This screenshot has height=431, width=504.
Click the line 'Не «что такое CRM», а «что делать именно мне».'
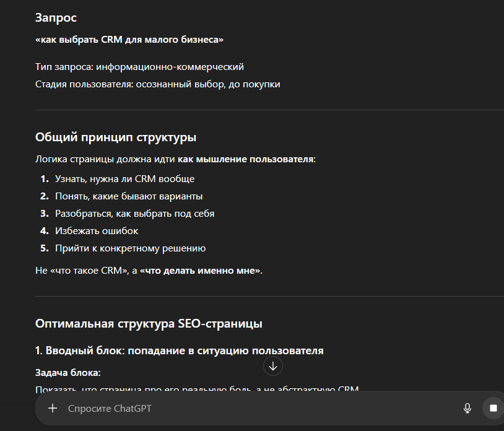[x=149, y=271]
